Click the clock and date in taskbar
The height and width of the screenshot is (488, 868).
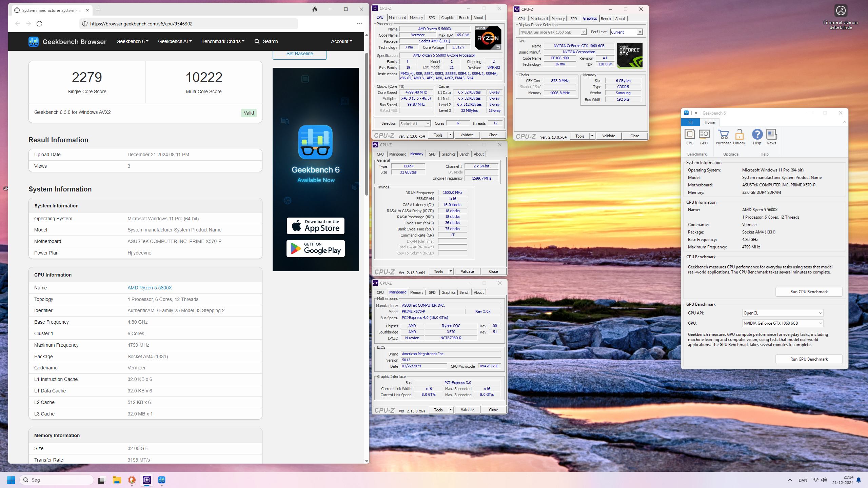pos(843,480)
